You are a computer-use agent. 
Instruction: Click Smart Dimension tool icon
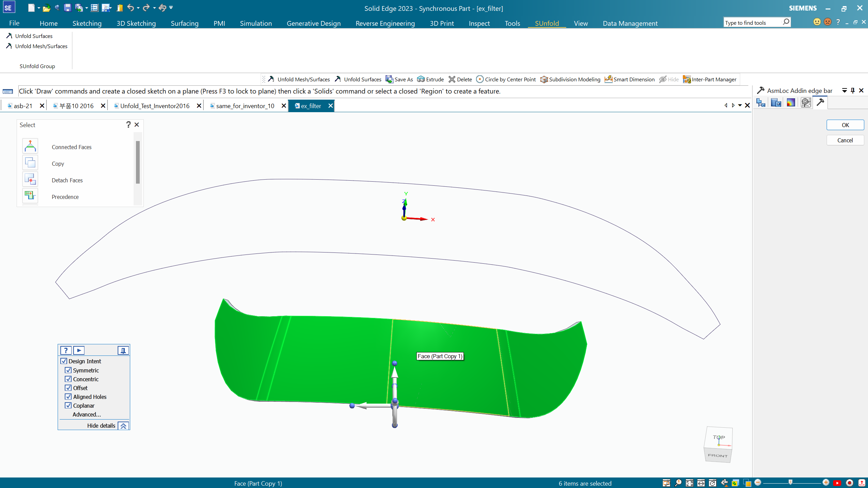click(x=609, y=79)
